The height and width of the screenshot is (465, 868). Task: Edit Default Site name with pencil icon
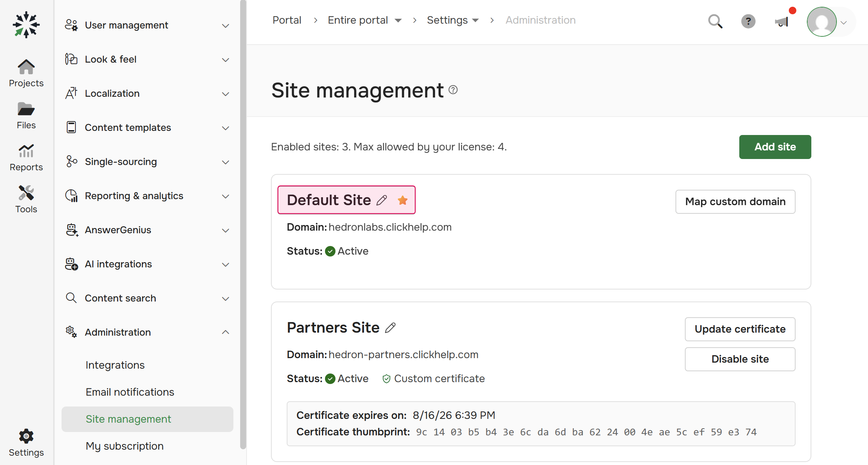382,200
